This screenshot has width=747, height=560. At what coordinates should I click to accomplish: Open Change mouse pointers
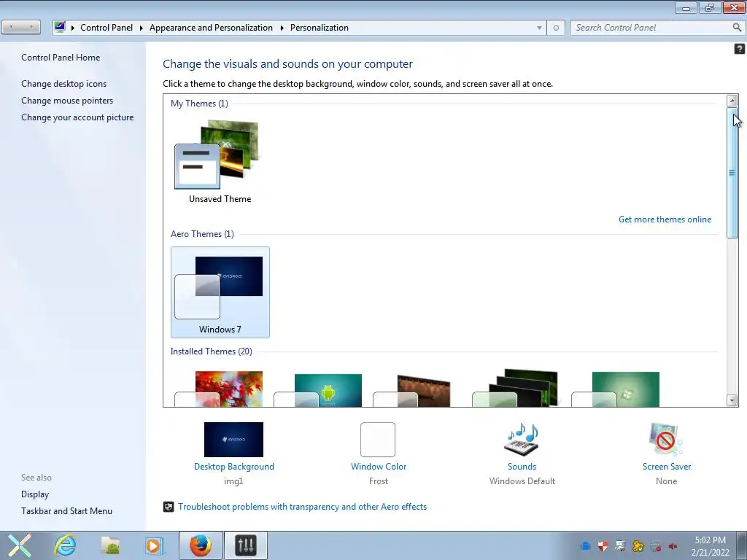67,101
